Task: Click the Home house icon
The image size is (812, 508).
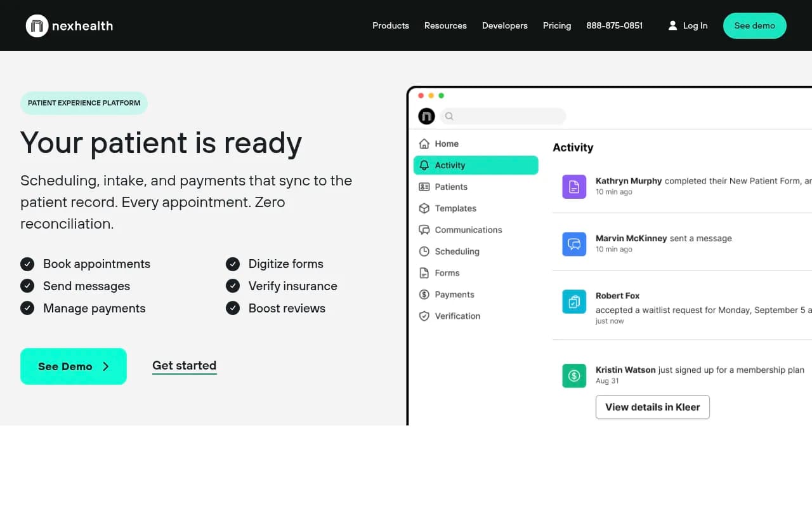Action: (x=424, y=144)
